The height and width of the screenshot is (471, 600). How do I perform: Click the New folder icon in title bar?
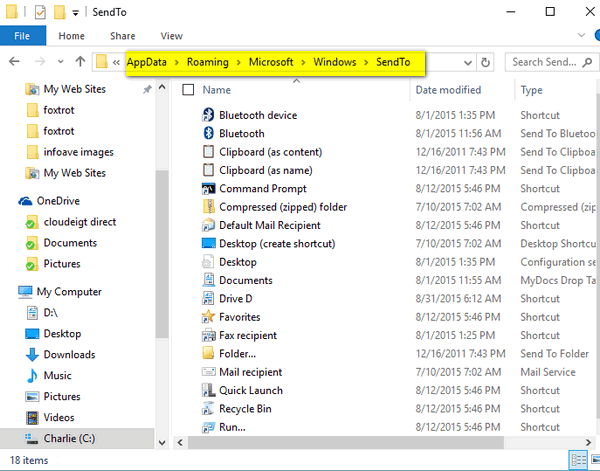coord(60,12)
